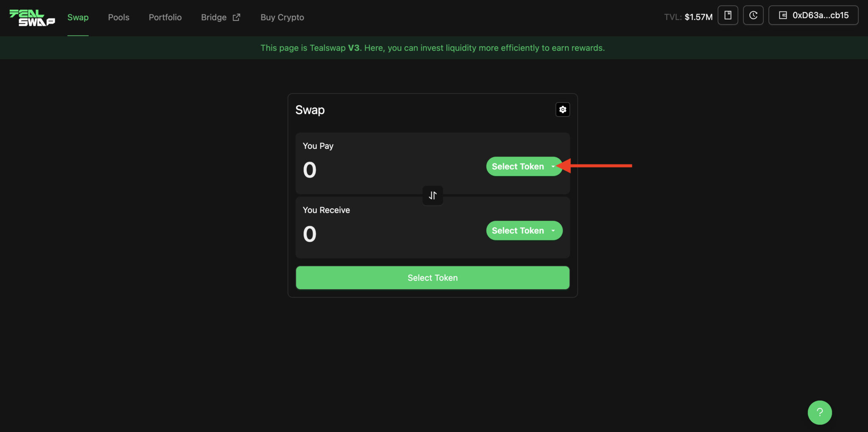Click the external link icon beside Bridge
The height and width of the screenshot is (432, 868).
click(x=236, y=17)
